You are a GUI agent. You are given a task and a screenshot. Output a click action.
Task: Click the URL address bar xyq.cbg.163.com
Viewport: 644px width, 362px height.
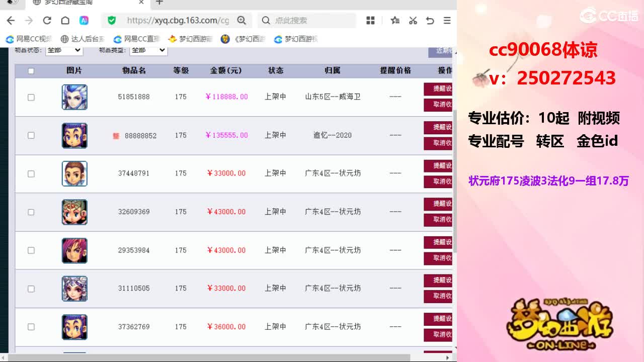[x=178, y=21]
